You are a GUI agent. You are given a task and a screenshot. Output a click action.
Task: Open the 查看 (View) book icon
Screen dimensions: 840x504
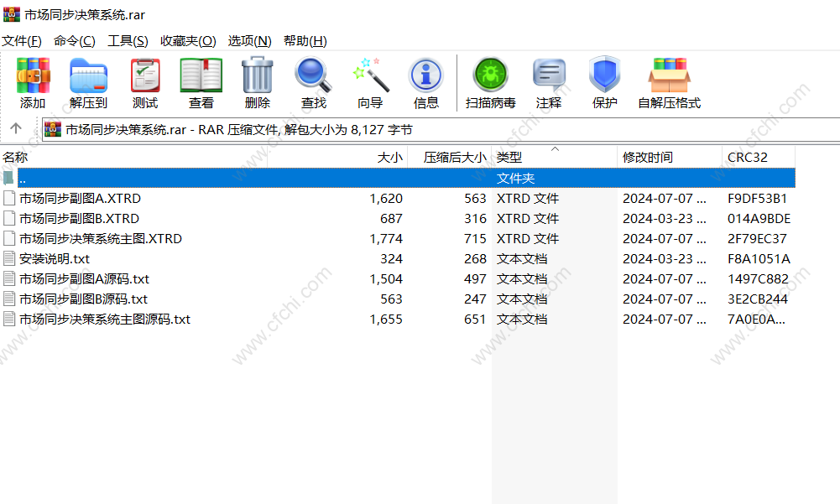(x=201, y=75)
